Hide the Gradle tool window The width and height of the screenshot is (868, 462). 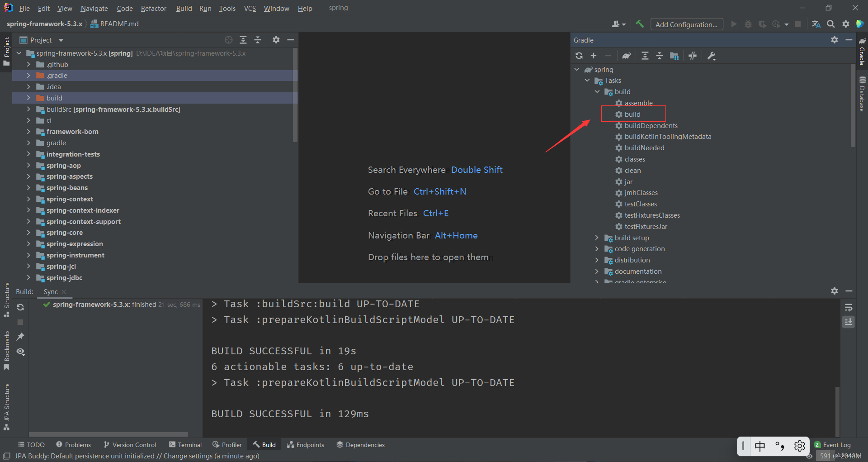tap(849, 40)
